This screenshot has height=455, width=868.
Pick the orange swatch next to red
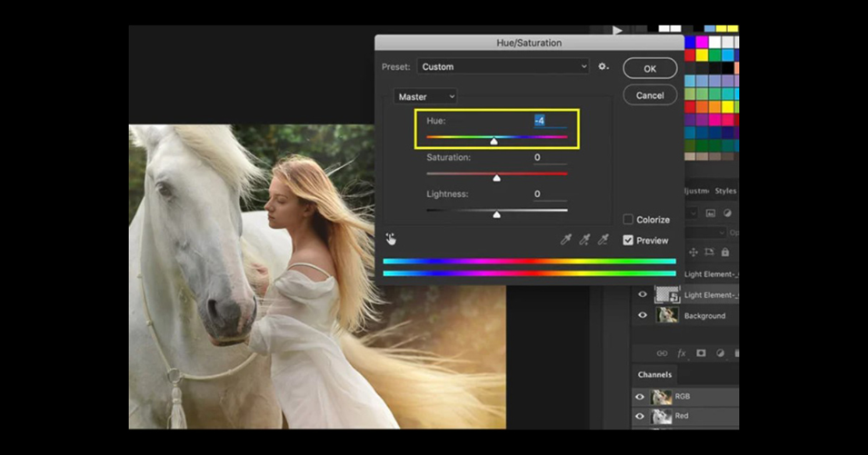pyautogui.click(x=702, y=106)
